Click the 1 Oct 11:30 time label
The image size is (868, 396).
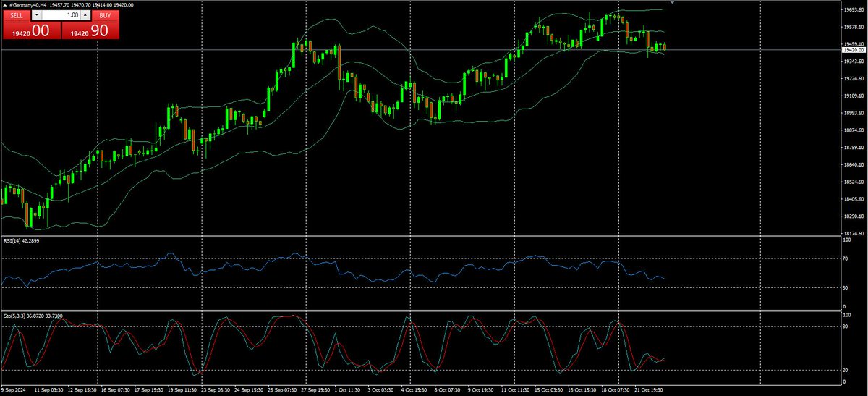(x=349, y=390)
